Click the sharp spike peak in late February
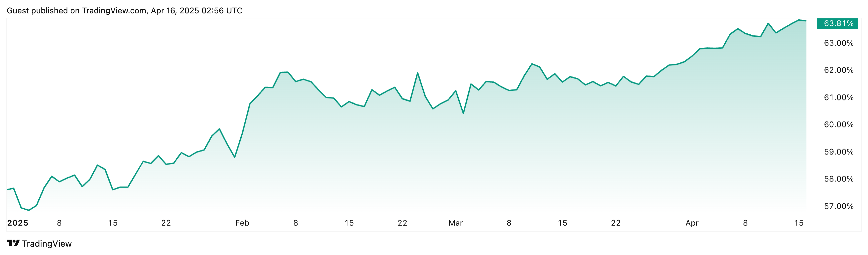868x255 pixels. point(417,73)
